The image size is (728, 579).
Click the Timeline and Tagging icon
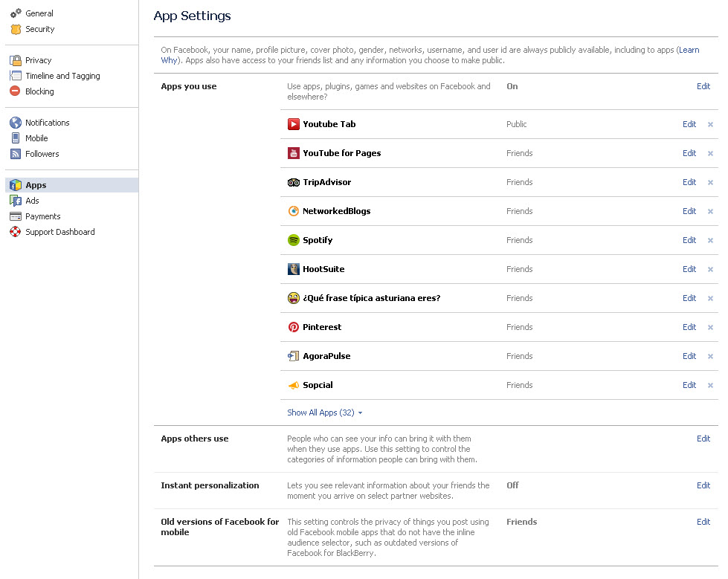point(16,76)
